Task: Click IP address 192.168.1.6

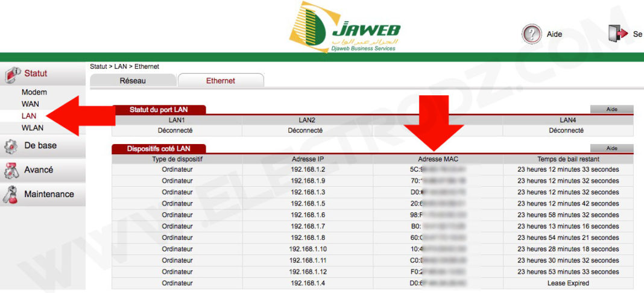Action: 308,215
